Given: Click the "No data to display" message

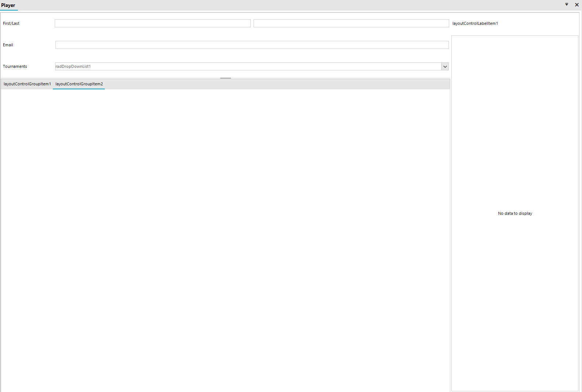Looking at the screenshot, I should [x=515, y=213].
